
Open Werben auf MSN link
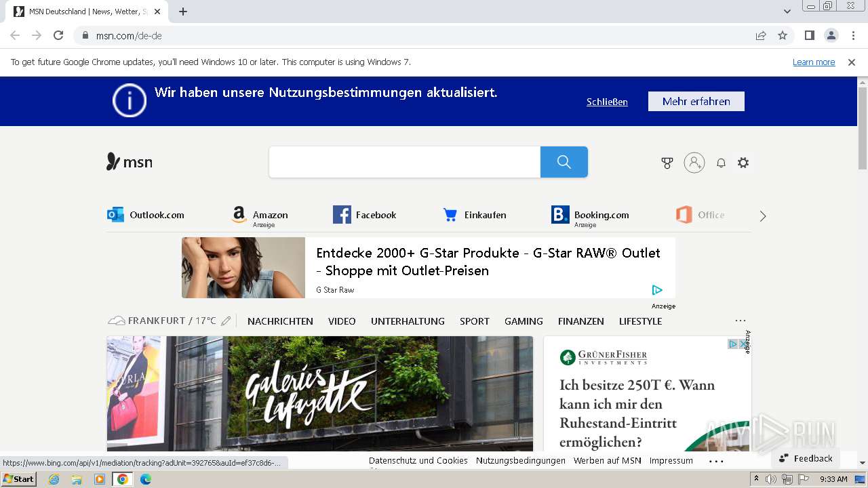[608, 460]
